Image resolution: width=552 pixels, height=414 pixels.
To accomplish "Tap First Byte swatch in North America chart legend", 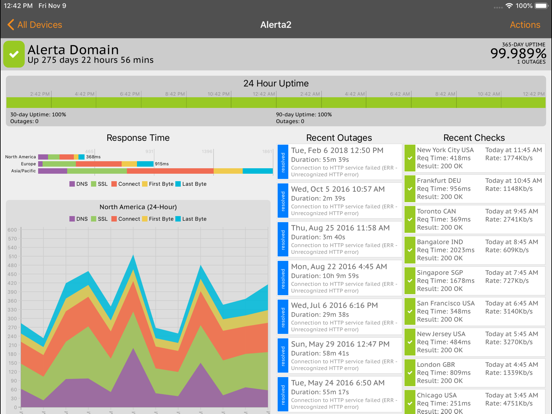I will tap(145, 219).
